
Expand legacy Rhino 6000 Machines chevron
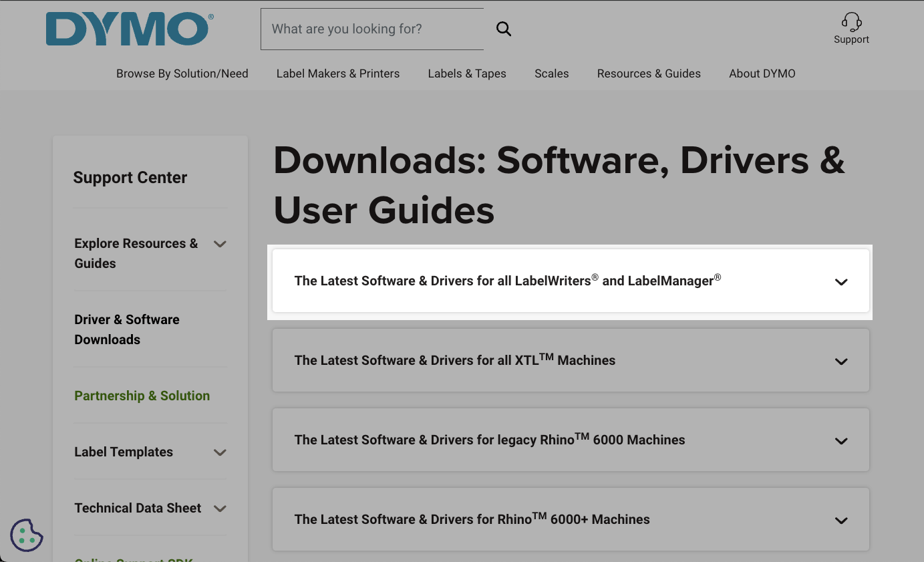point(840,441)
